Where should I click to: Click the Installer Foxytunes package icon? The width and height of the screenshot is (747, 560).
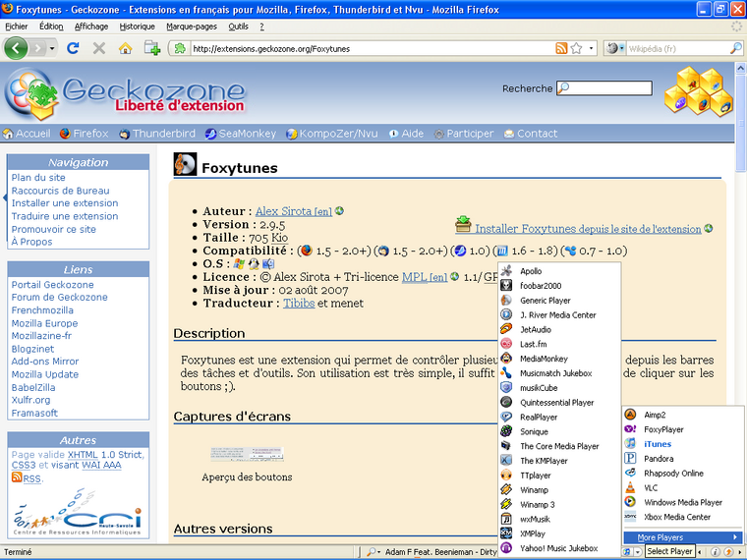tap(463, 224)
